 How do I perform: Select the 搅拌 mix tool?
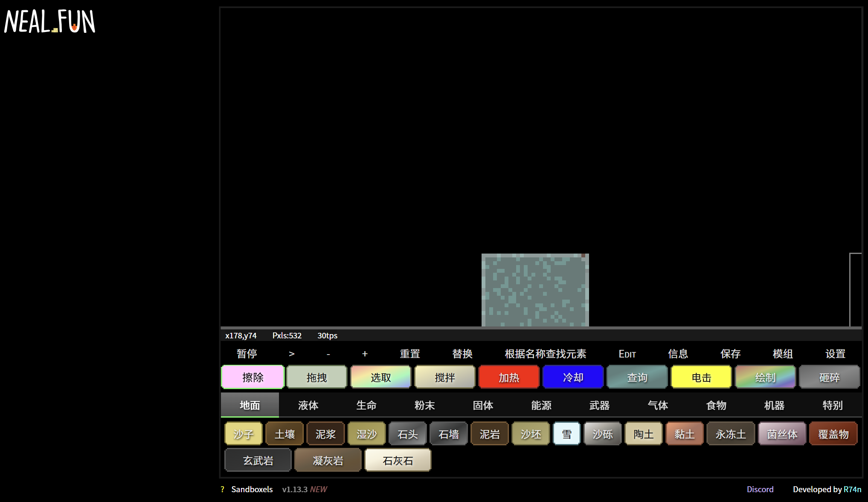click(445, 377)
